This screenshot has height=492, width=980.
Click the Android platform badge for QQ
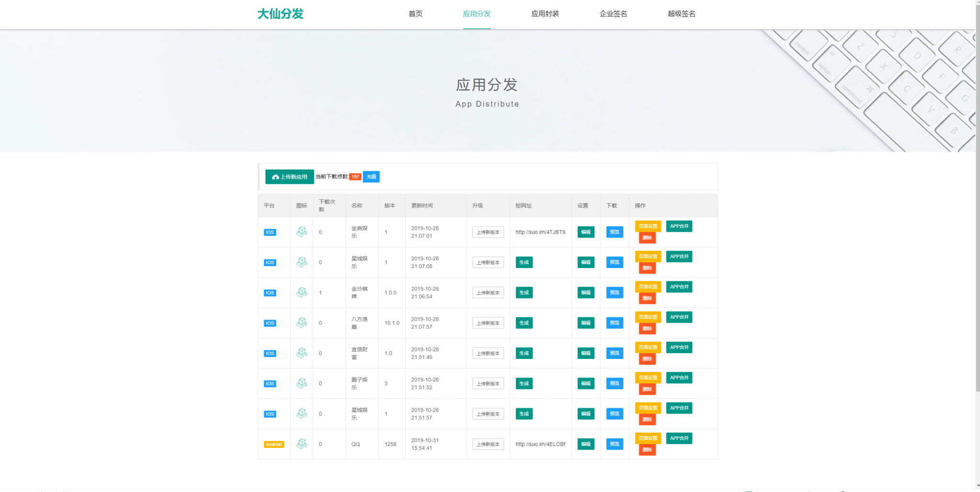point(274,445)
